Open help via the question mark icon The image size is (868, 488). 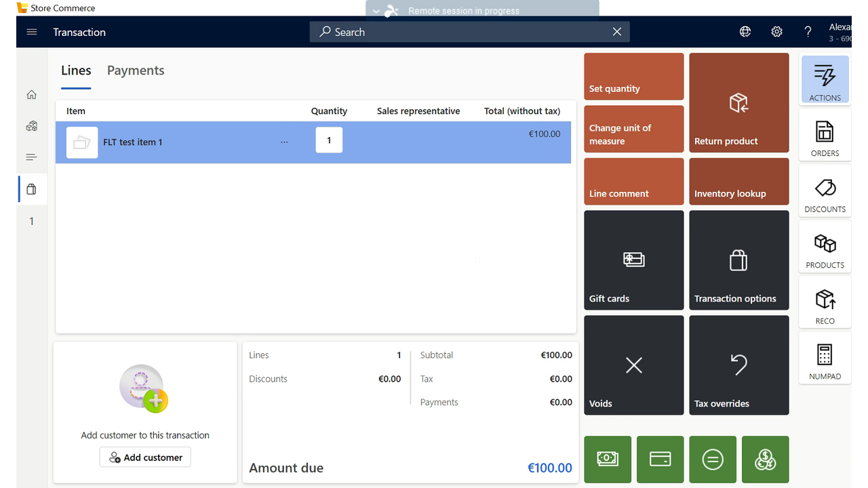(808, 32)
